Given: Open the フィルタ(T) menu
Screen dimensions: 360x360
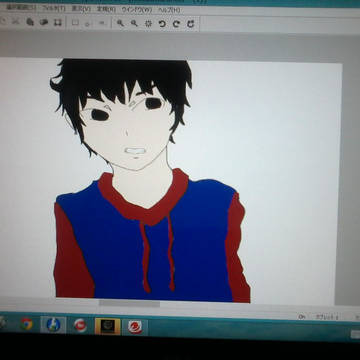Looking at the screenshot, I should tap(54, 9).
